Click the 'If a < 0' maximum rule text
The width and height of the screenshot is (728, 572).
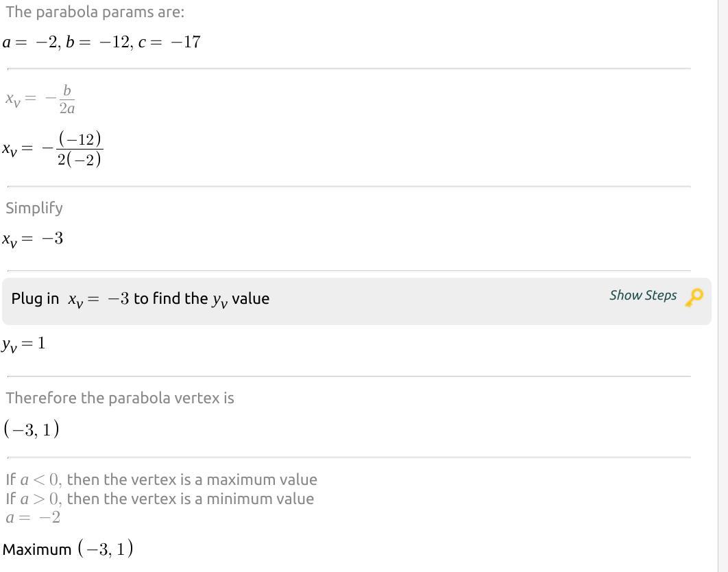pyautogui.click(x=161, y=479)
